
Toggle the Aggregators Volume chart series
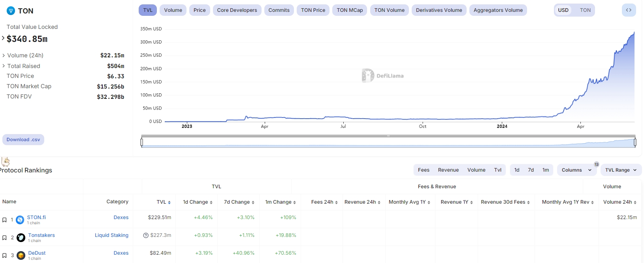(x=498, y=10)
